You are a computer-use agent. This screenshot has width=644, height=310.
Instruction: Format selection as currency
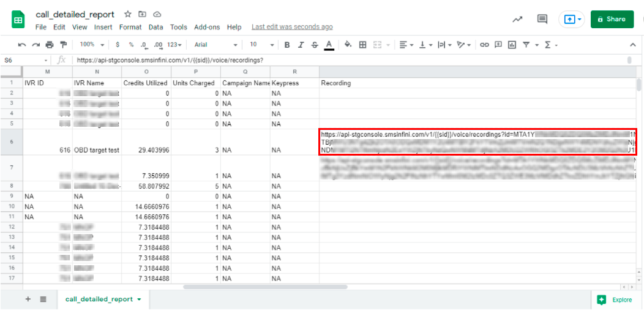coord(118,44)
